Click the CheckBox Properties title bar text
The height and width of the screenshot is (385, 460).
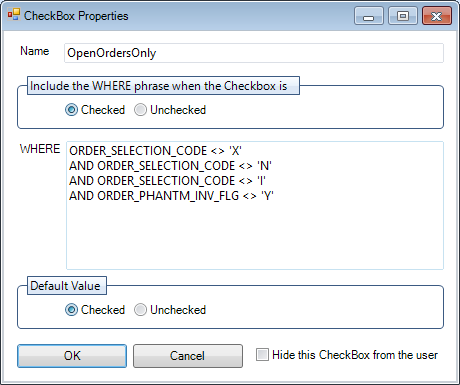pyautogui.click(x=76, y=16)
